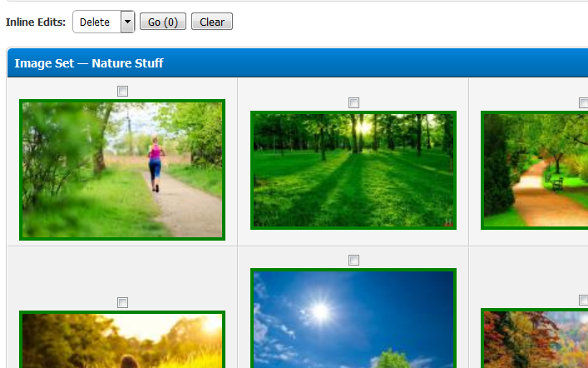Click the Clear button
588x368 pixels.
pos(212,22)
